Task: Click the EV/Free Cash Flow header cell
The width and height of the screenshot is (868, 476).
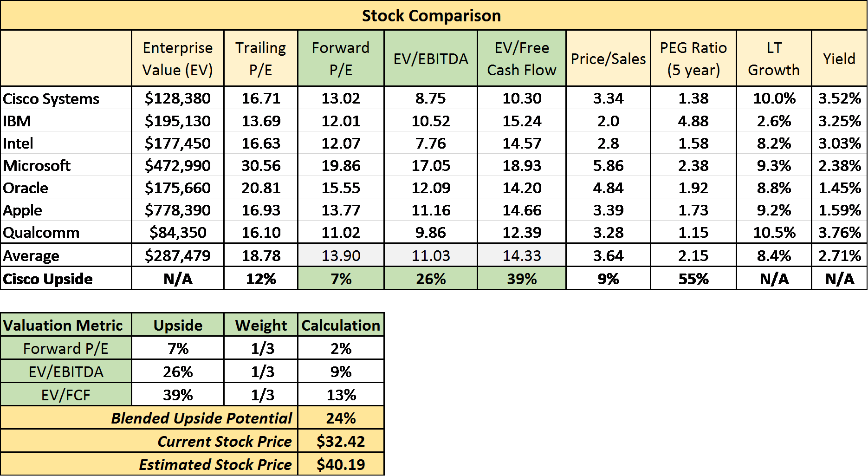Action: 521,59
